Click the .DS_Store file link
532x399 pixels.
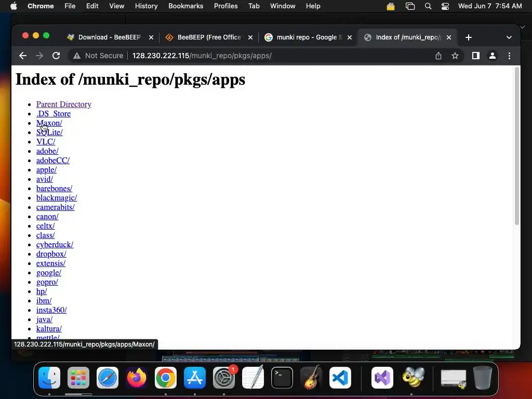tap(54, 113)
